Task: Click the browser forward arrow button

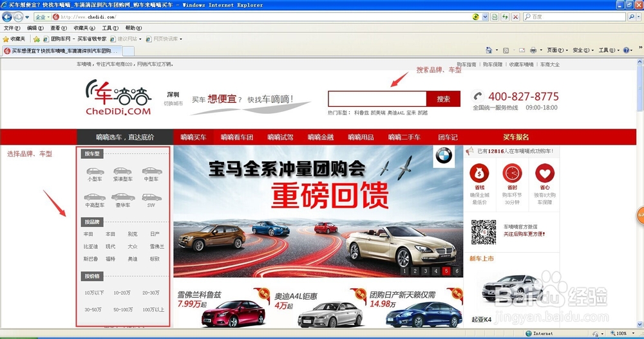Action: point(18,17)
